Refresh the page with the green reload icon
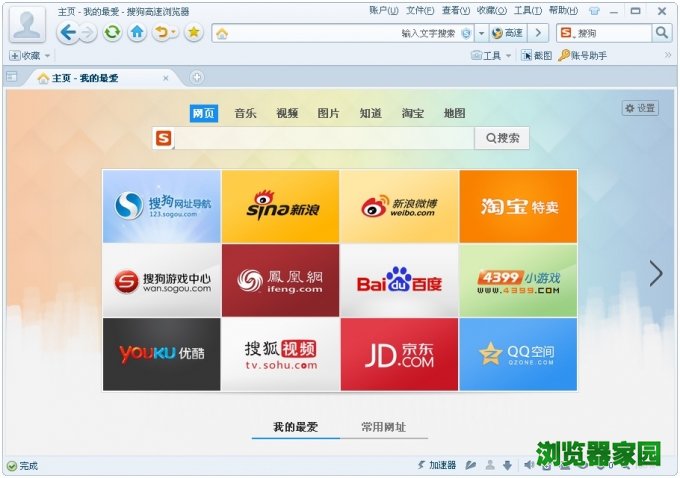This screenshot has width=680, height=478. tap(112, 33)
